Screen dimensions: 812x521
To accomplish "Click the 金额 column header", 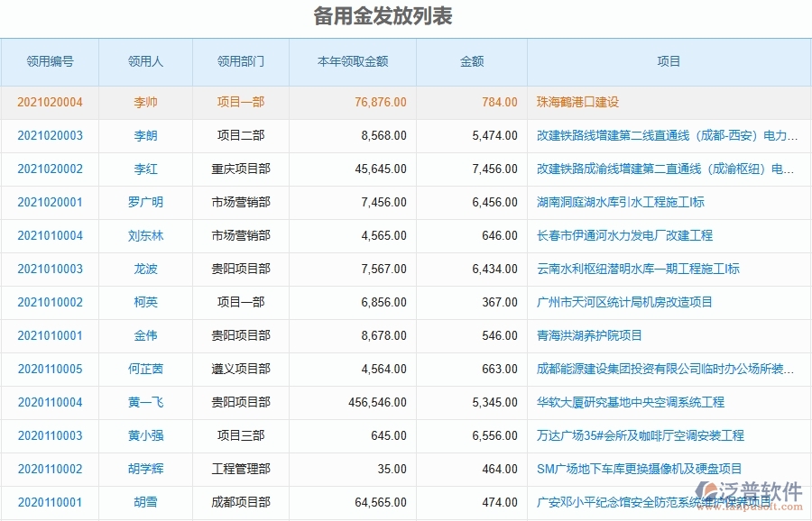I will point(471,61).
